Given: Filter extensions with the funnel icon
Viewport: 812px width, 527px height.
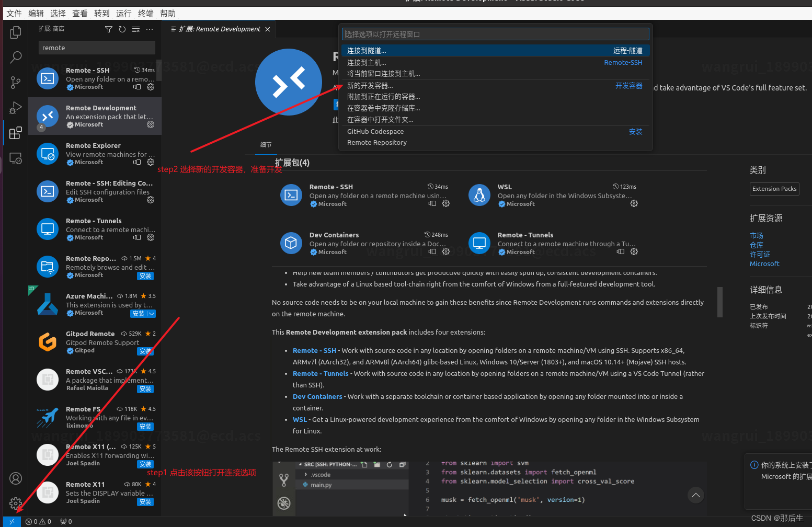Looking at the screenshot, I should point(109,29).
